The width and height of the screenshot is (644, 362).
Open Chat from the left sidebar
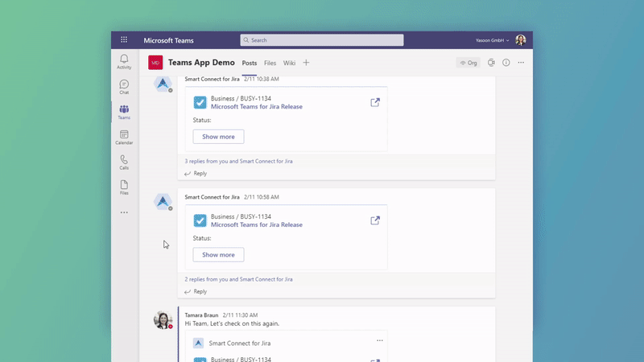[124, 86]
